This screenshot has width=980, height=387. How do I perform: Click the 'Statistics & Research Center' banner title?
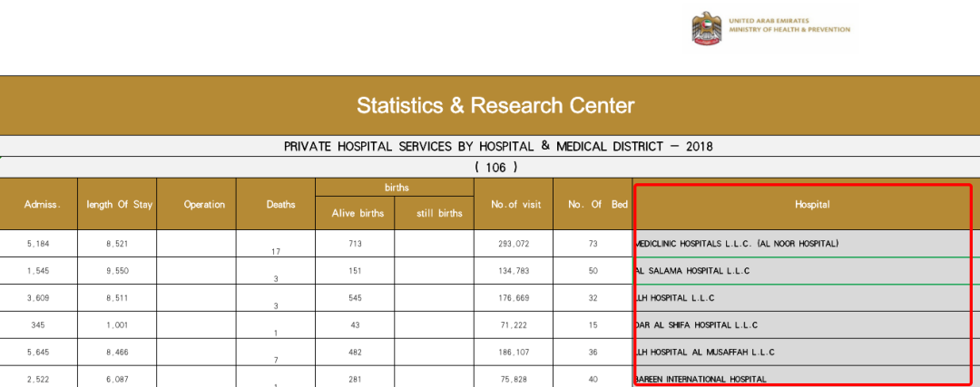495,105
